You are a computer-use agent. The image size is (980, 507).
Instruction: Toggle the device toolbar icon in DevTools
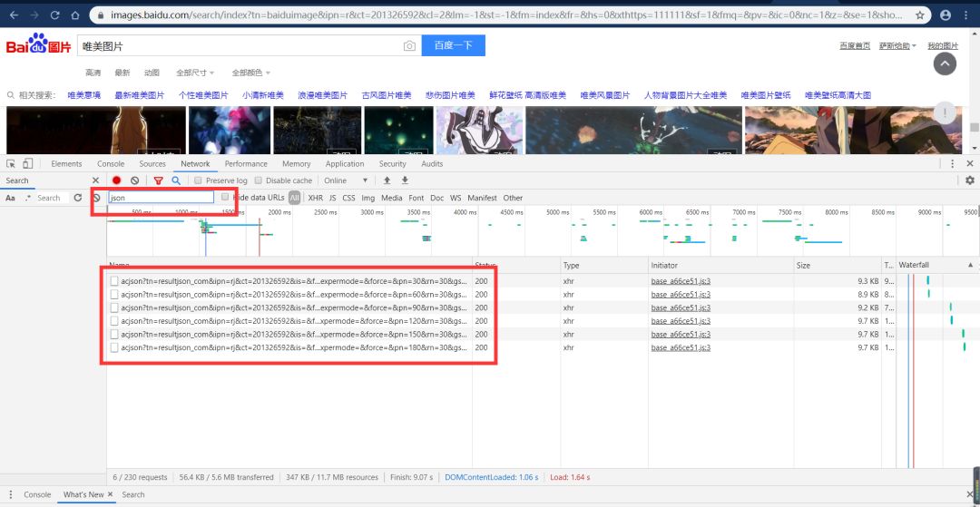(27, 163)
